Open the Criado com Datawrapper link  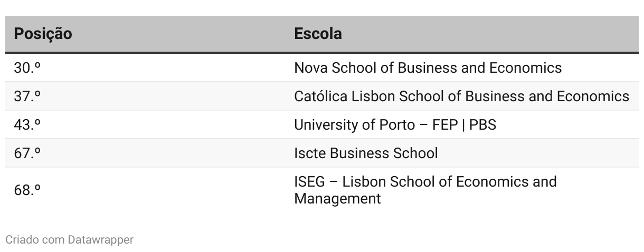click(x=69, y=240)
